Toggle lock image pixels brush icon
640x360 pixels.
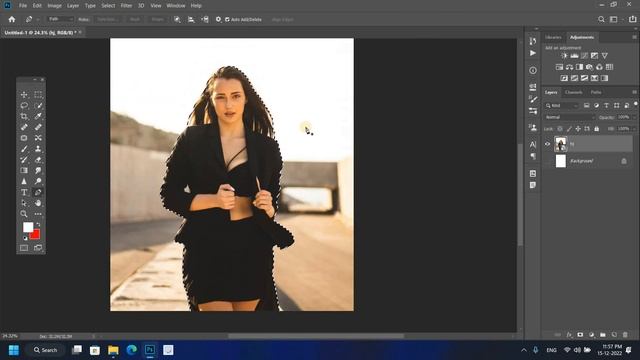(569, 129)
